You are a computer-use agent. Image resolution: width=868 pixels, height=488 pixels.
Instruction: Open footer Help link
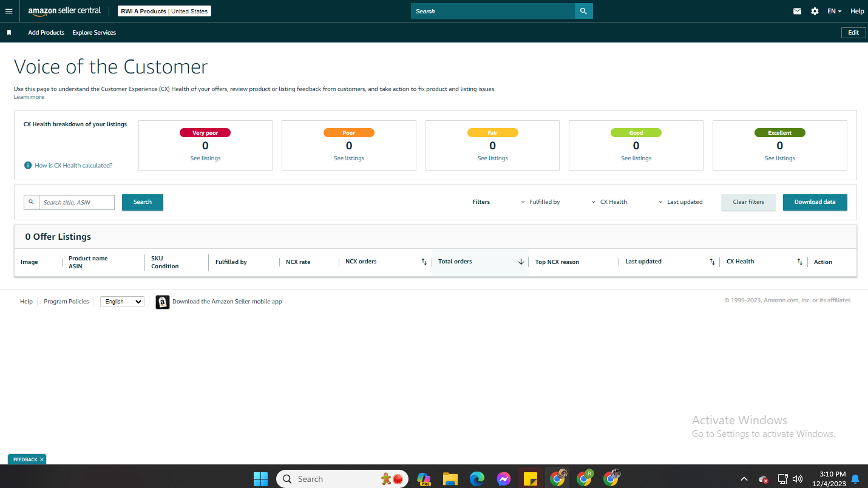coord(26,302)
